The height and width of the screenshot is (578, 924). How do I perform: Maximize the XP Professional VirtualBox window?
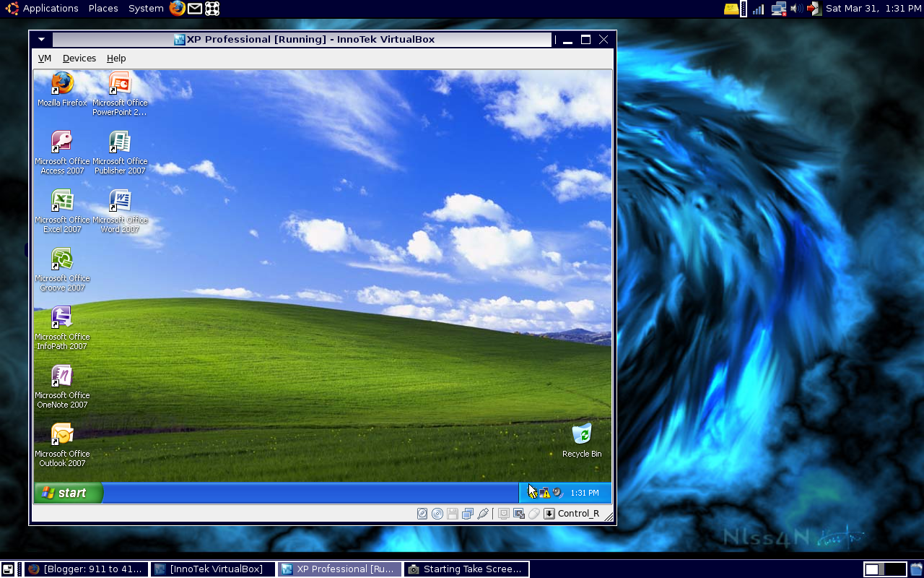pos(585,40)
